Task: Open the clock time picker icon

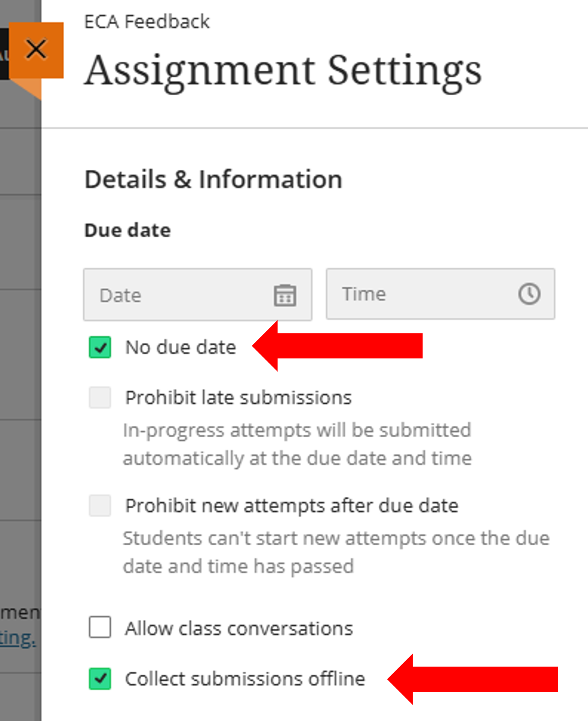Action: tap(529, 294)
